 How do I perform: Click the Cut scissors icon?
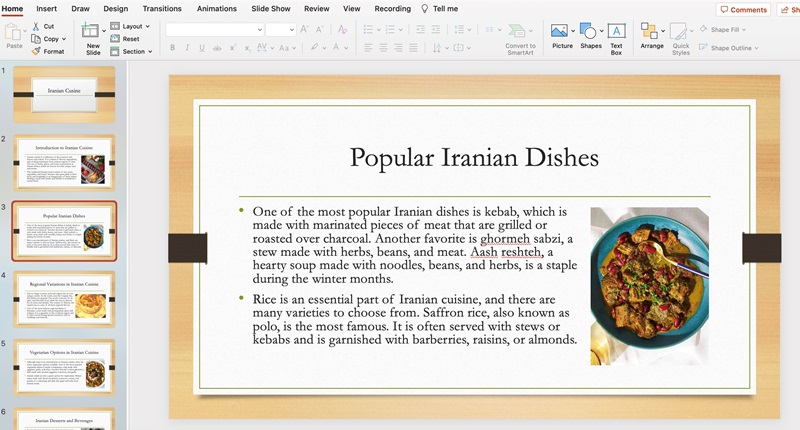click(36, 27)
